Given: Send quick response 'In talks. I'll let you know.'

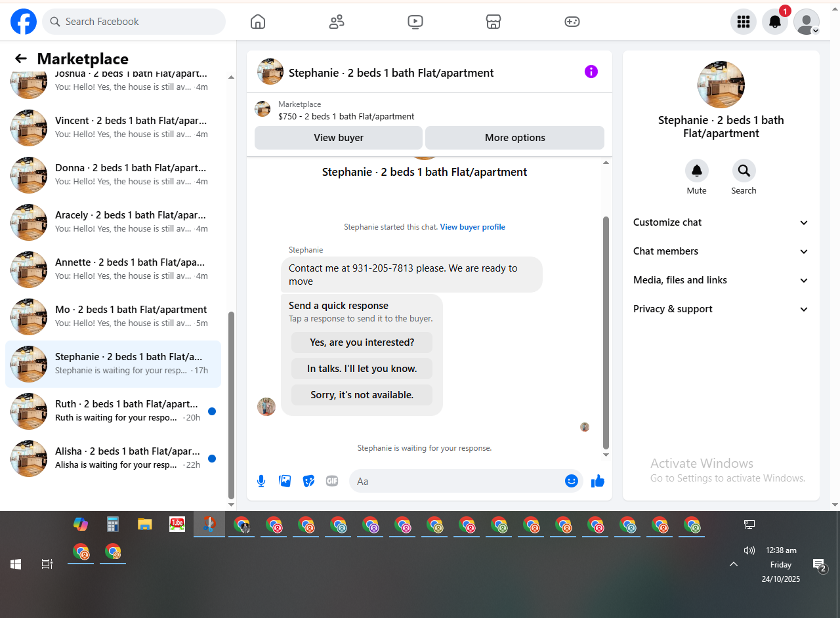Looking at the screenshot, I should click(x=362, y=369).
